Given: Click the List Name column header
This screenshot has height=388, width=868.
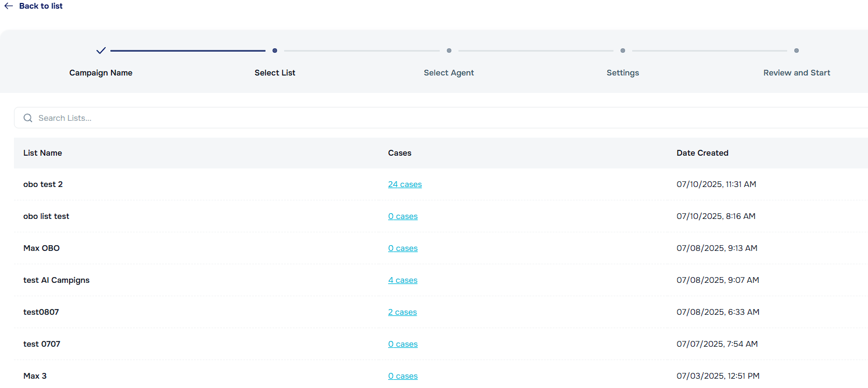Looking at the screenshot, I should click(x=42, y=153).
